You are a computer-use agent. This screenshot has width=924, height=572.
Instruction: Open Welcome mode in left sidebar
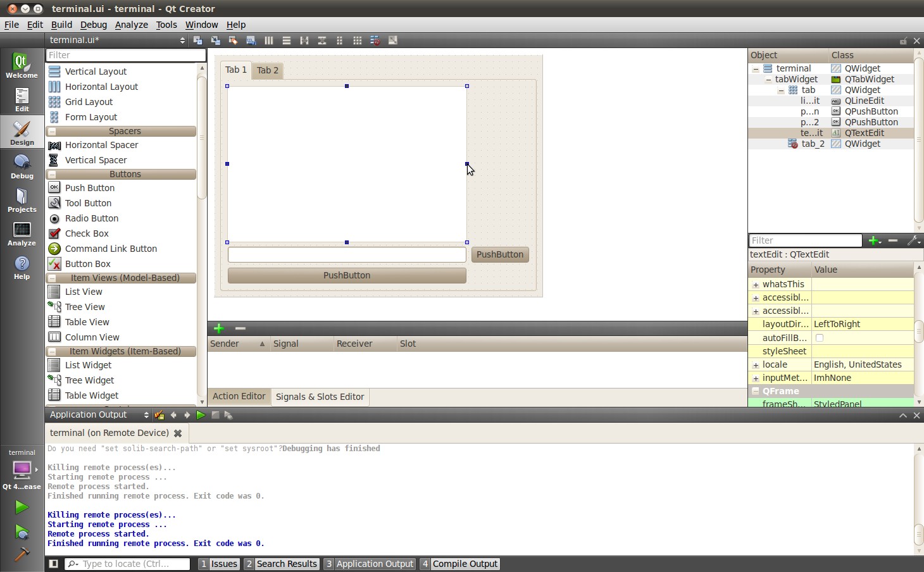click(22, 65)
